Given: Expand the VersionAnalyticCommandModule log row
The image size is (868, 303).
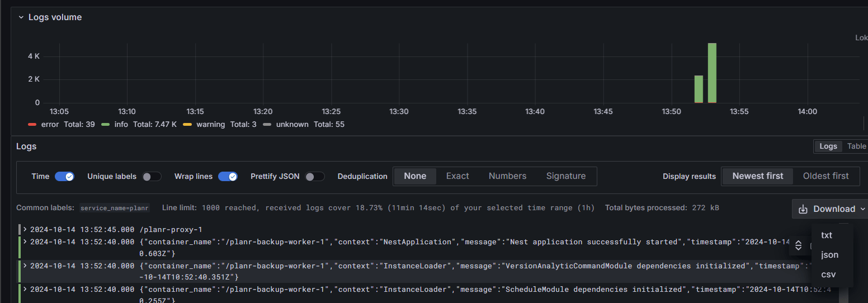Looking at the screenshot, I should (25, 266).
